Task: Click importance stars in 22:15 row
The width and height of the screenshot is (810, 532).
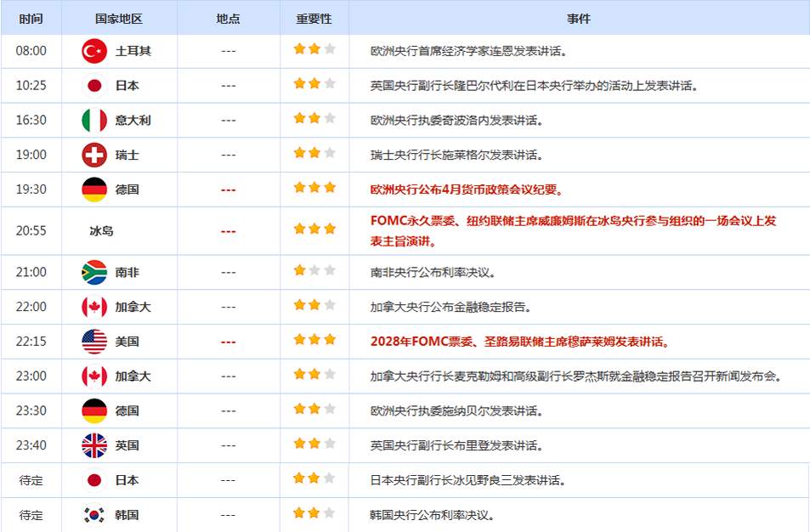Action: click(x=314, y=339)
